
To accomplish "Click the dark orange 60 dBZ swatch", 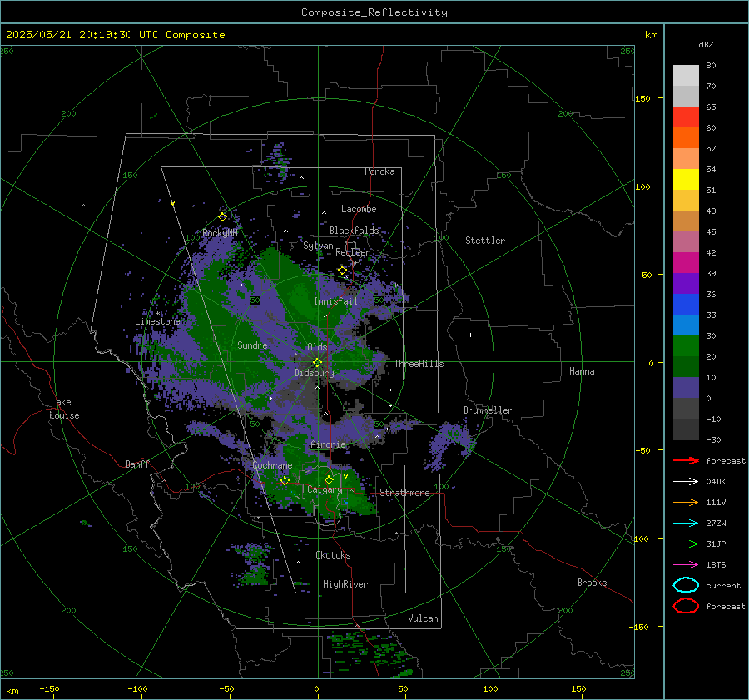I will (x=686, y=137).
